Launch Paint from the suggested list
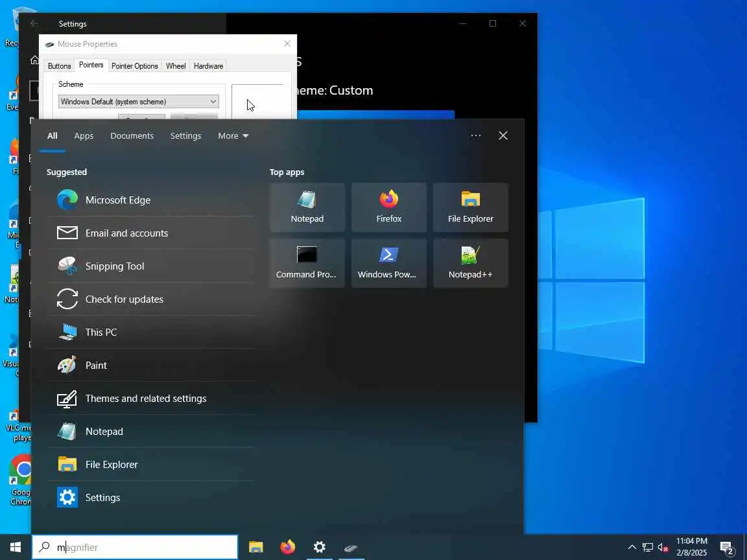The width and height of the screenshot is (747, 560). [x=150, y=366]
